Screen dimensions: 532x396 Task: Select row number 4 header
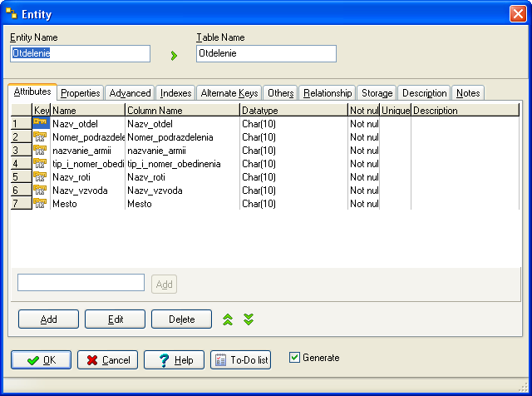[22, 163]
